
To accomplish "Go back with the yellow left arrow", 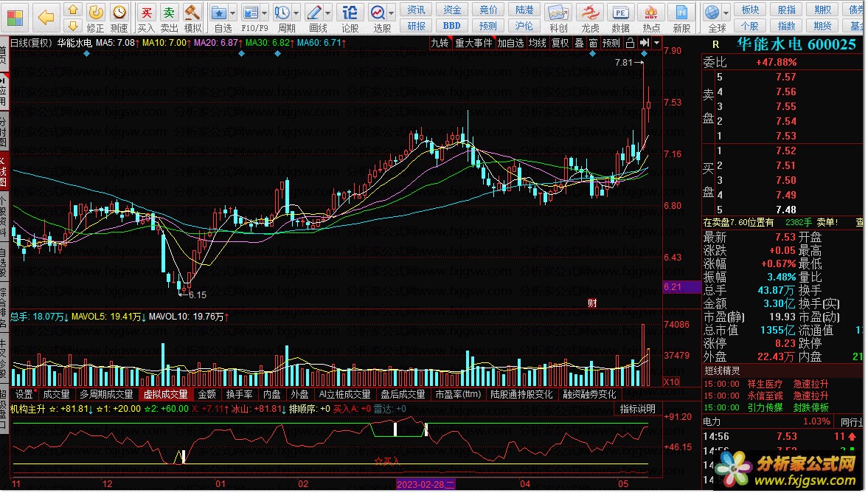I will point(46,18).
